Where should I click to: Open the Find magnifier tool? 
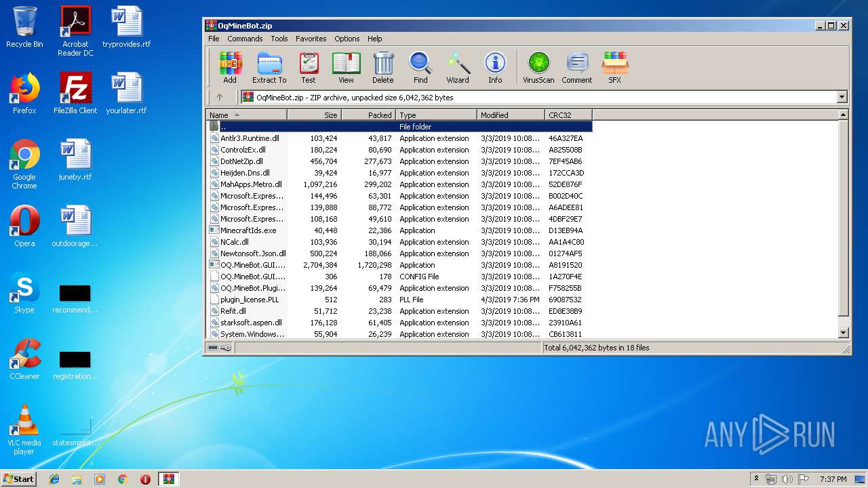point(420,68)
